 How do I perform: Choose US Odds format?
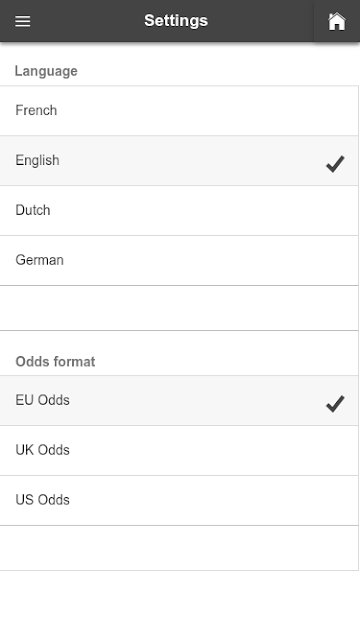(179, 500)
